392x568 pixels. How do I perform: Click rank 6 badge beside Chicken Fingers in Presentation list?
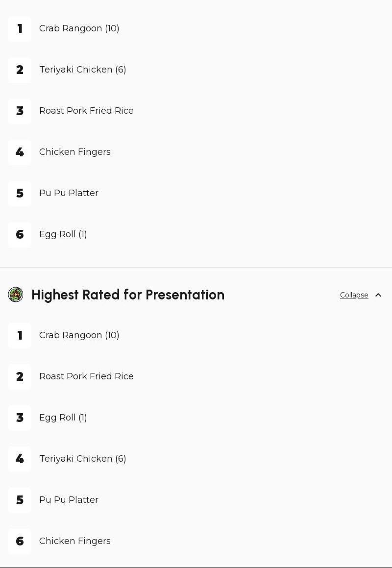click(20, 542)
